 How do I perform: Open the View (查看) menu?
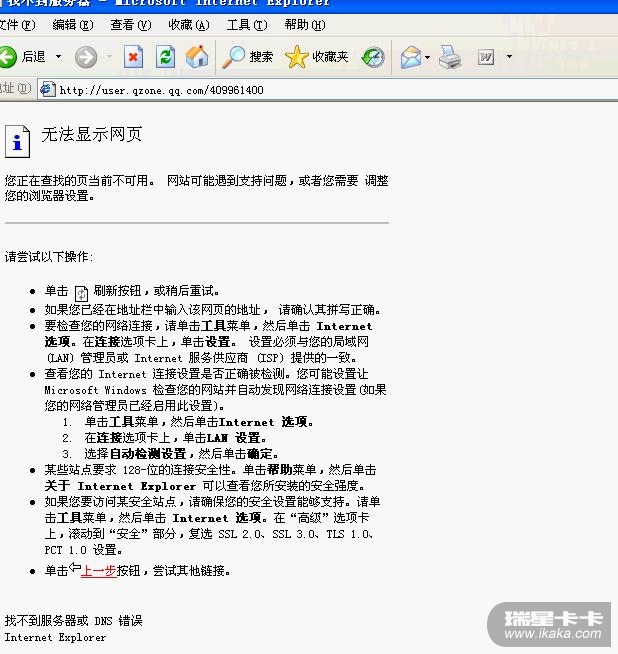[x=131, y=25]
